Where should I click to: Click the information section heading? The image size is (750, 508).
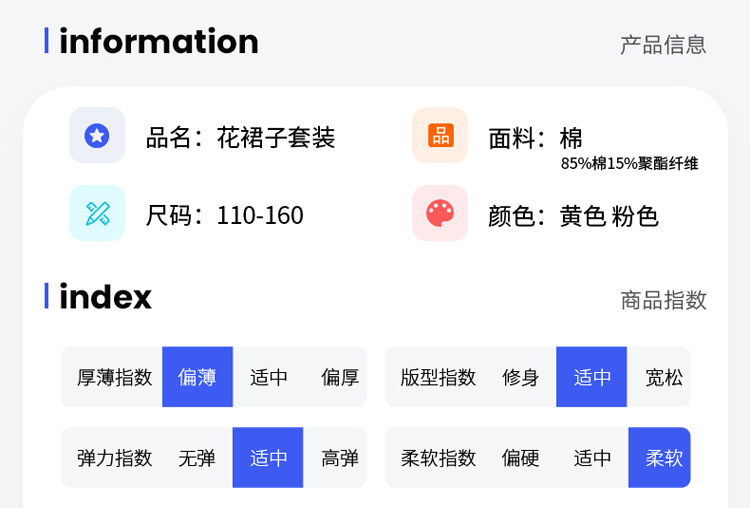click(x=158, y=41)
